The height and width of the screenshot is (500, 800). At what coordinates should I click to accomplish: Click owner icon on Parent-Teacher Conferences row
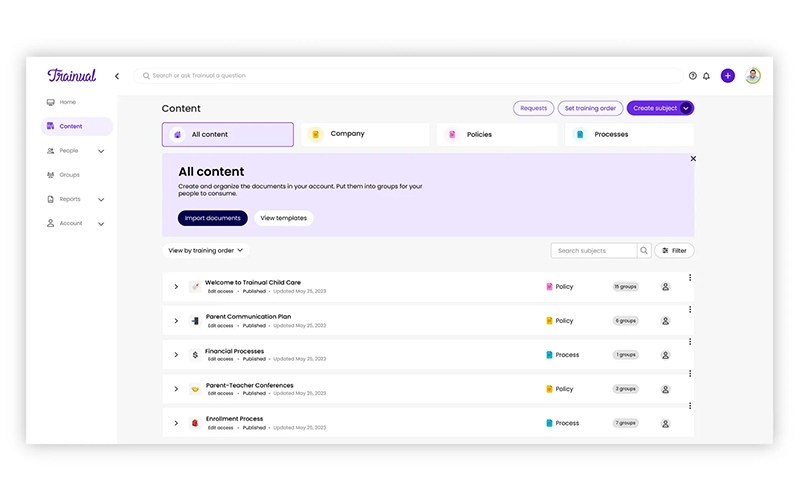665,389
